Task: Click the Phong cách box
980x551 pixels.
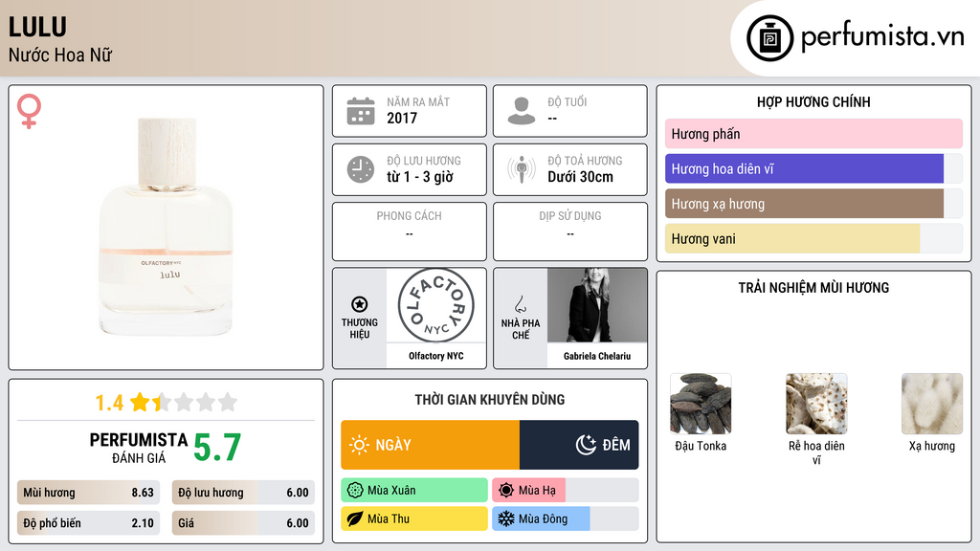Action: (410, 231)
